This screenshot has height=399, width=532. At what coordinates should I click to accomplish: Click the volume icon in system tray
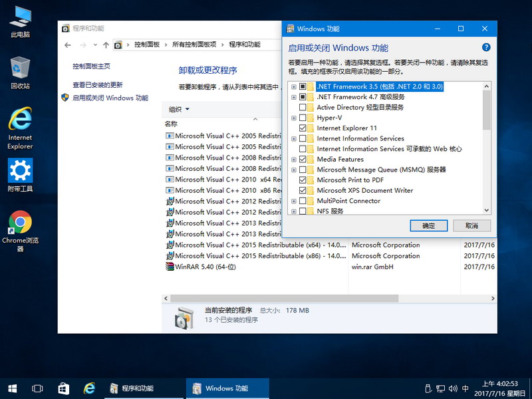click(x=453, y=388)
